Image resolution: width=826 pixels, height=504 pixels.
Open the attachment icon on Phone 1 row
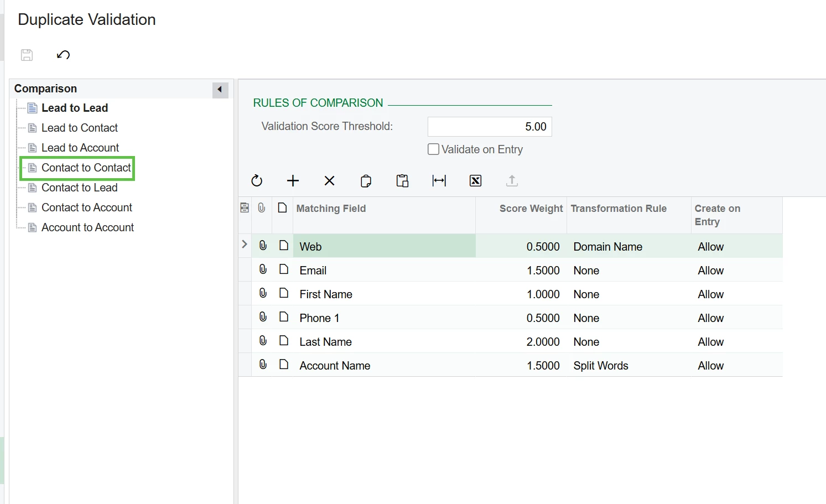click(x=263, y=317)
